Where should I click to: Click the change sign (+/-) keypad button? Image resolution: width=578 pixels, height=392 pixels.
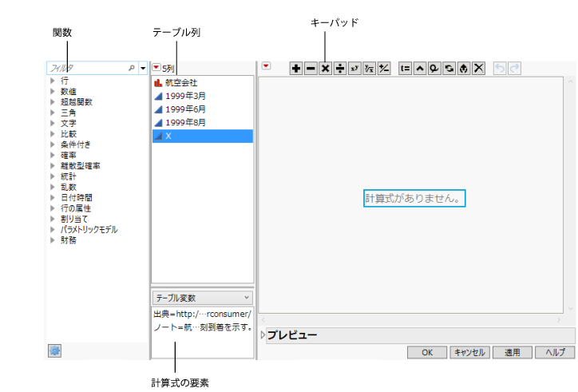click(384, 68)
